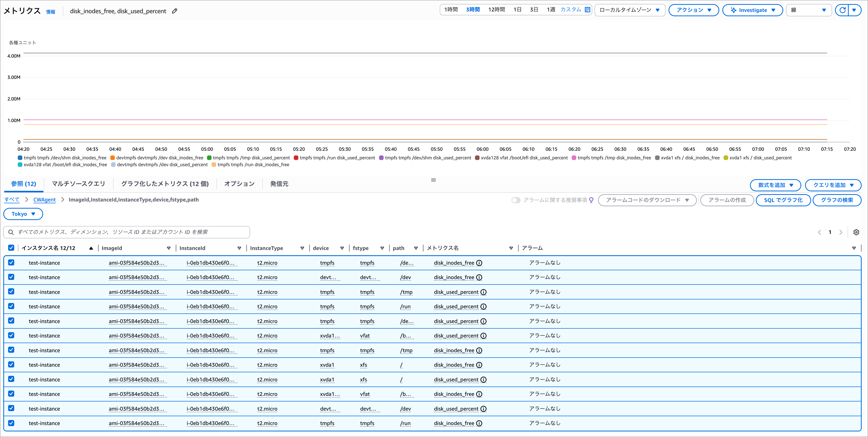The image size is (868, 437).
Task: Toggle the alarm recommendations switch
Action: point(515,200)
